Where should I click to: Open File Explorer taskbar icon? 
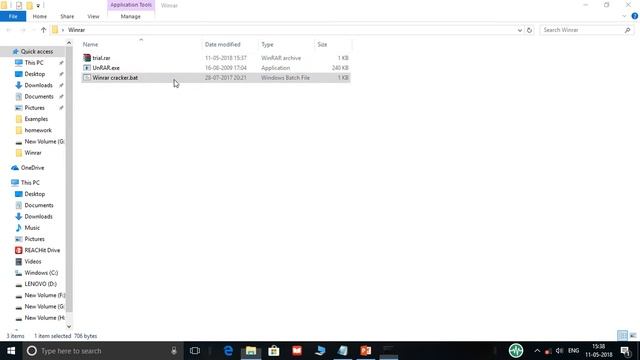pyautogui.click(x=251, y=351)
